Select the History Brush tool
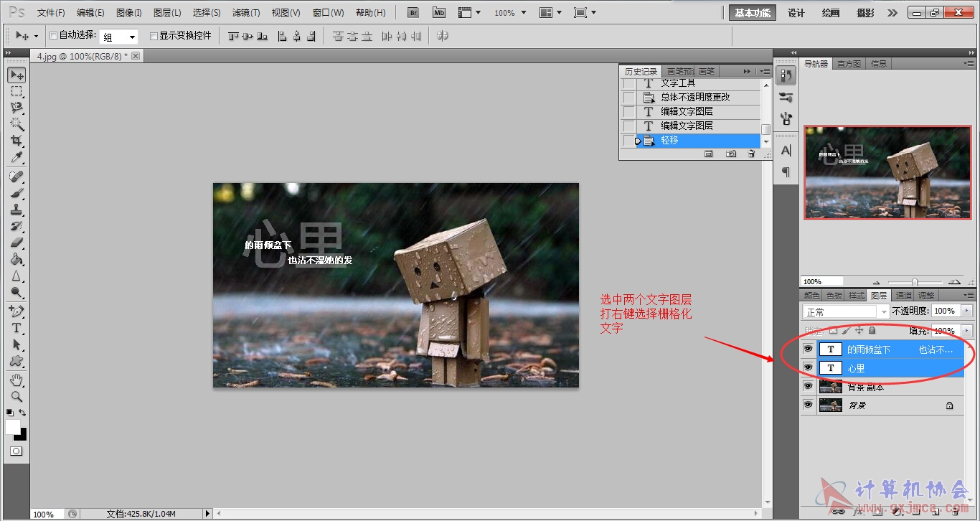 (x=17, y=226)
